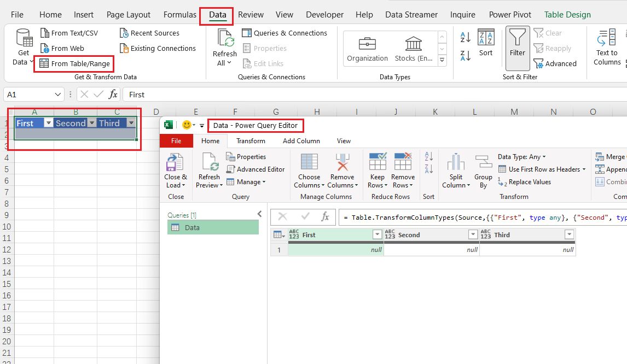Image resolution: width=627 pixels, height=364 pixels.
Task: Click the smiley feedback icon
Action: pos(187,125)
